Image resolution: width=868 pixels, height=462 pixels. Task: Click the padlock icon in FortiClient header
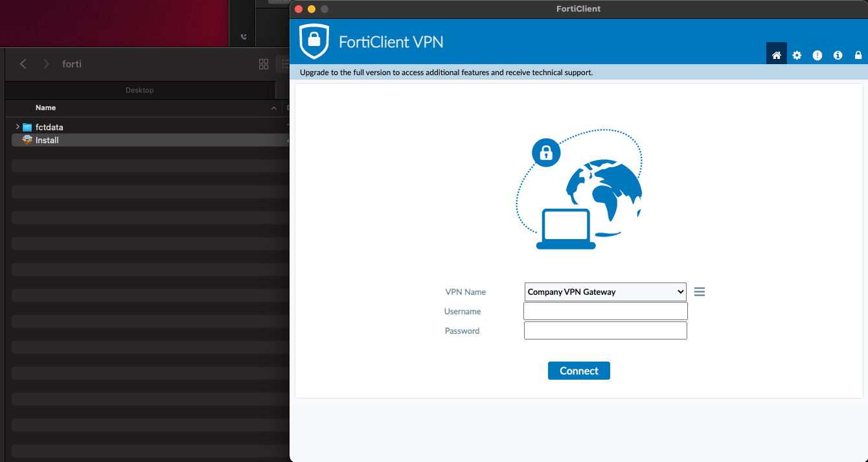point(858,55)
